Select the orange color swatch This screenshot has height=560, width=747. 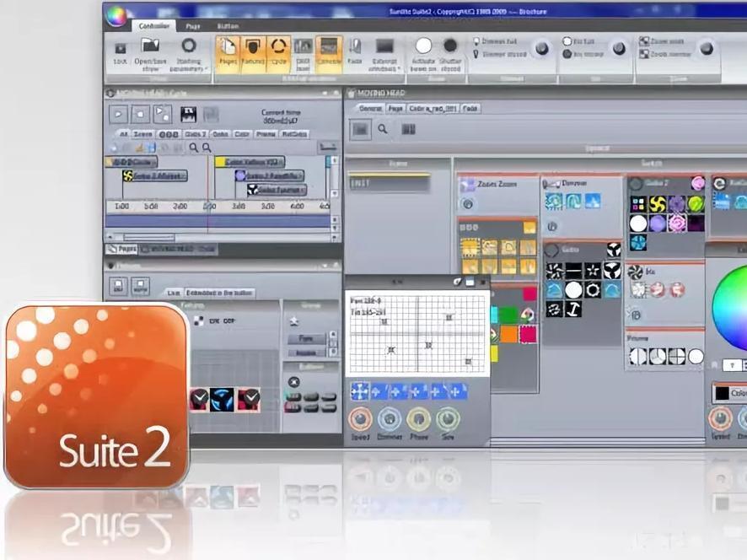point(508,334)
